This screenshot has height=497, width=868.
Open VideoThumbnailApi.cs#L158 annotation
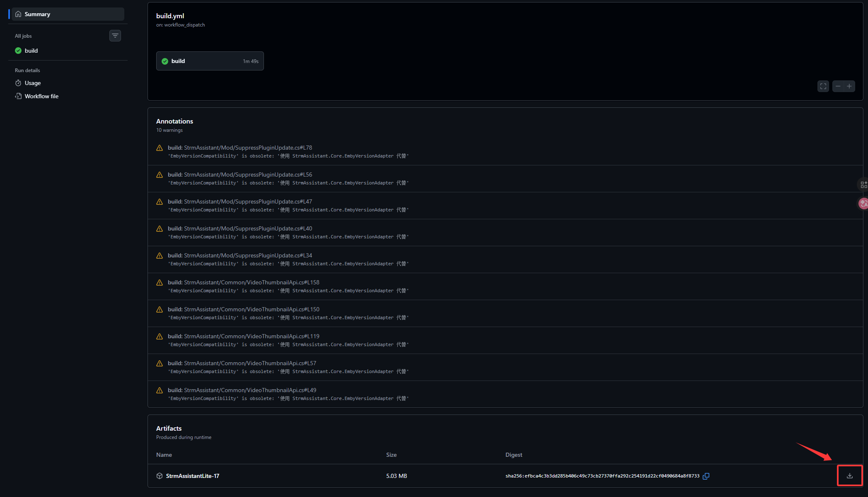point(251,282)
